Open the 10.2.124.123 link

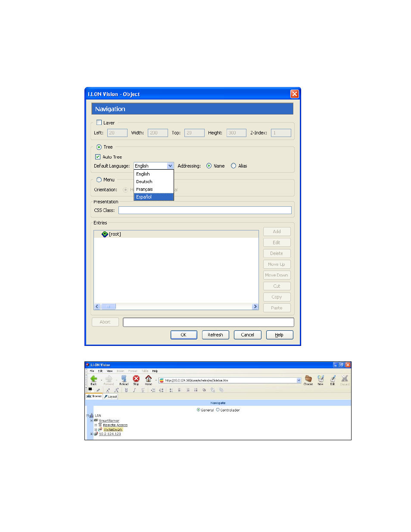pyautogui.click(x=110, y=434)
